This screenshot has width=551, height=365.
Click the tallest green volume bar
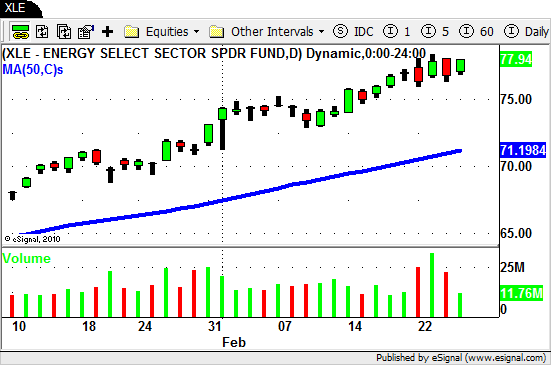432,285
